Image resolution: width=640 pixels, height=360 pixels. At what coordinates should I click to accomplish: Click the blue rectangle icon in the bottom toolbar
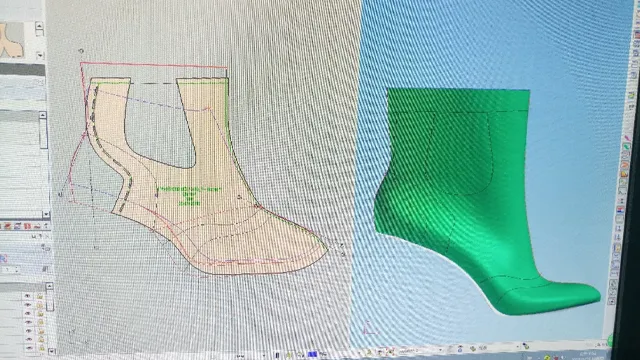[x=312, y=354]
